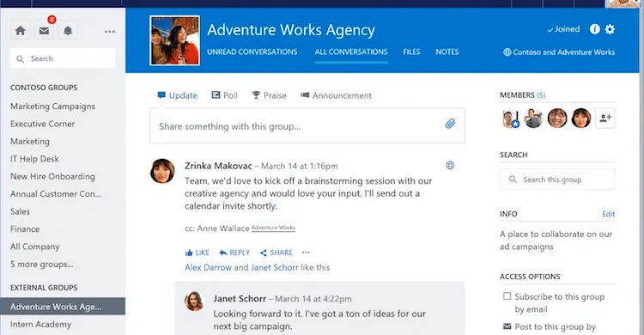This screenshot has width=644, height=335.
Task: Select the Poll post type
Action: click(225, 95)
